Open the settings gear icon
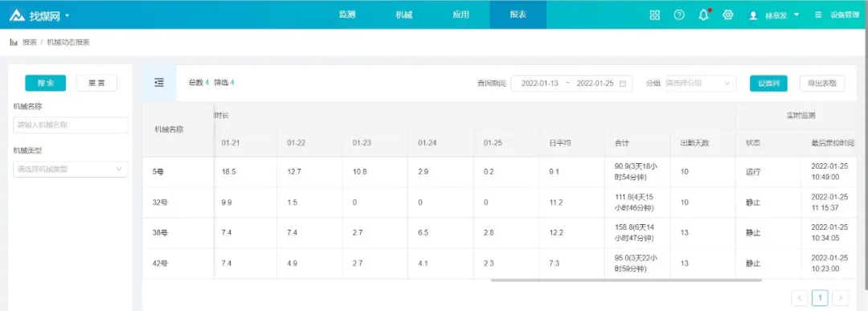The image size is (868, 311). 728,15
